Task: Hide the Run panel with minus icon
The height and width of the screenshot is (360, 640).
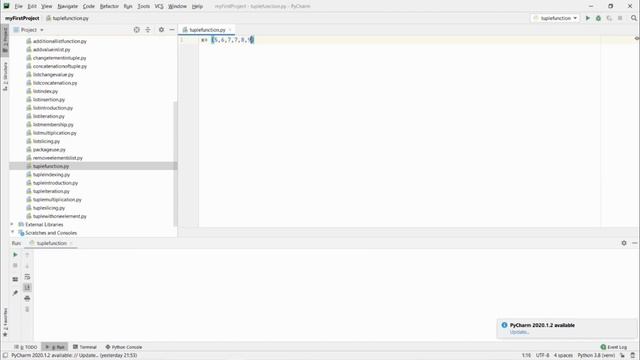Action: 634,243
